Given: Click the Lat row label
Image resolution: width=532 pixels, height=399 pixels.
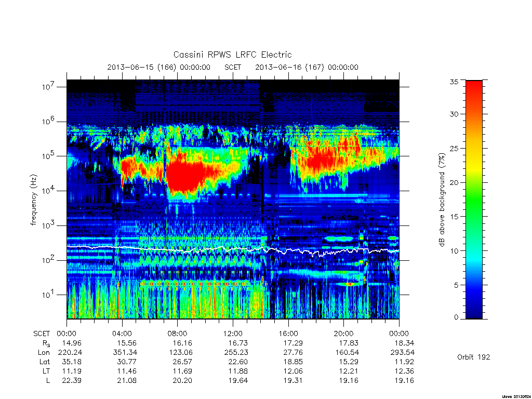Looking at the screenshot, I should click(x=45, y=362).
